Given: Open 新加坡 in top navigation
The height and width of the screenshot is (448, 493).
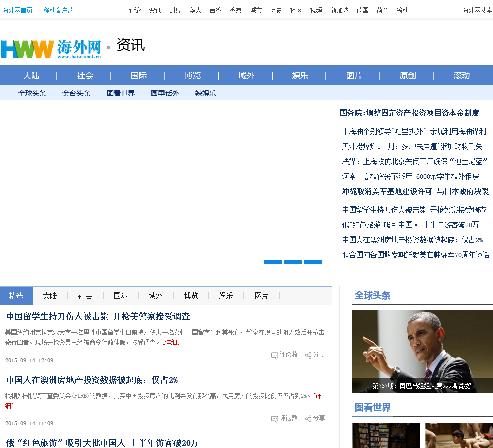Looking at the screenshot, I should coord(339,11).
